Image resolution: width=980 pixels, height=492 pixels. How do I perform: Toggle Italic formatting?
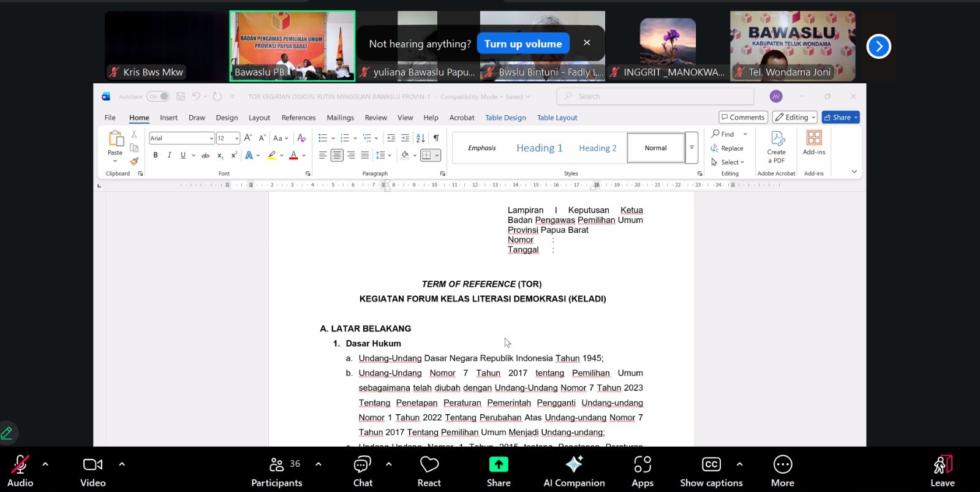(169, 156)
